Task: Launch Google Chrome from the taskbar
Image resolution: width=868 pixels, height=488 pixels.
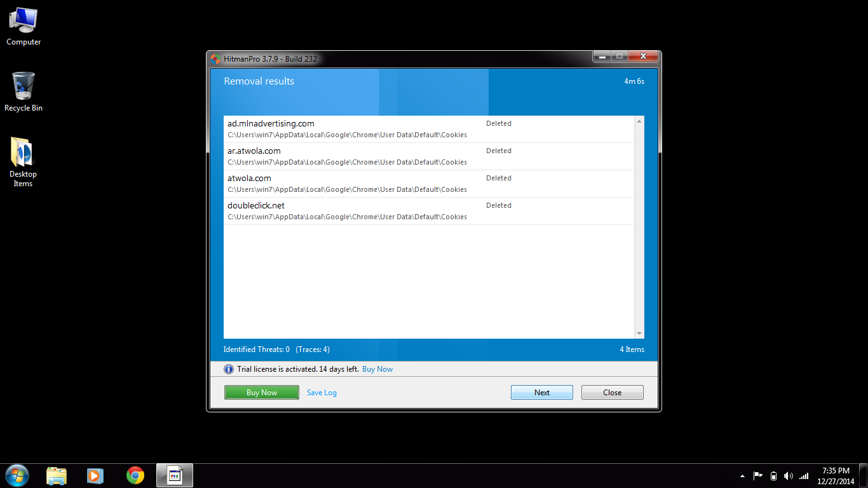Action: (135, 475)
